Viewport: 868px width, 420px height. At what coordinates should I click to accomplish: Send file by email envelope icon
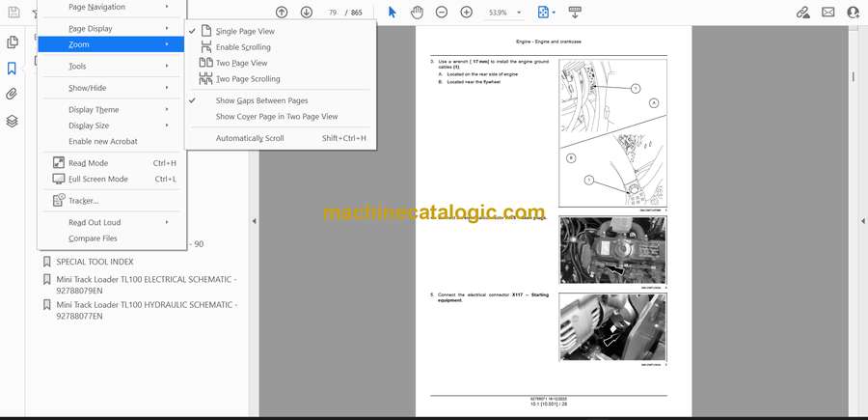click(828, 13)
